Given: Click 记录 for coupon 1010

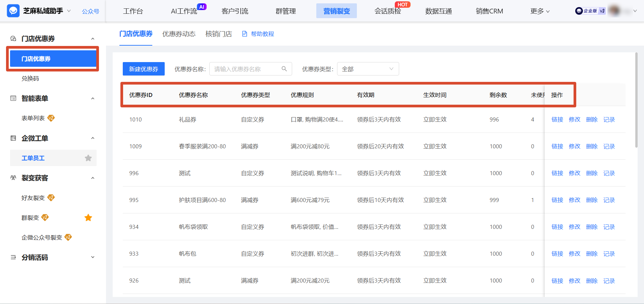Looking at the screenshot, I should 609,119.
